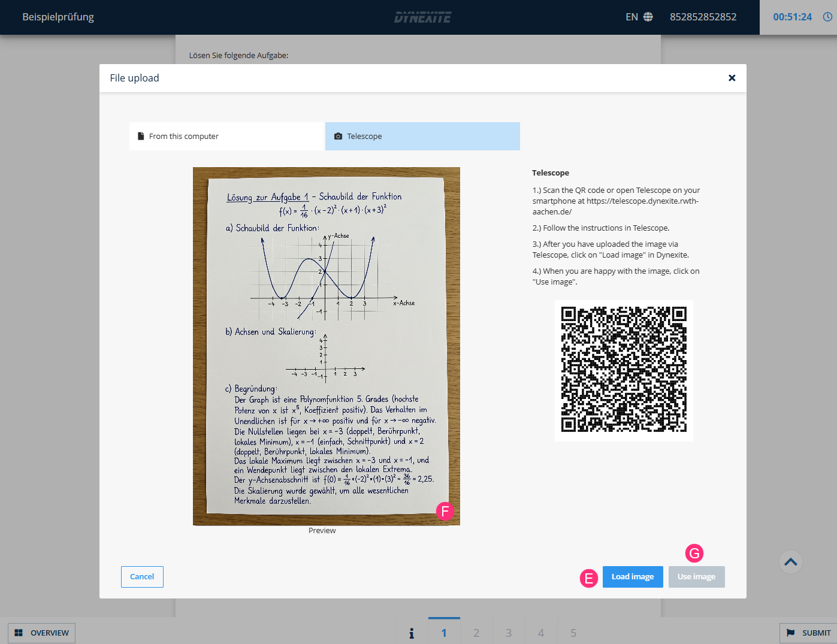Switch to From this computer tab
The width and height of the screenshot is (837, 644).
click(x=226, y=137)
